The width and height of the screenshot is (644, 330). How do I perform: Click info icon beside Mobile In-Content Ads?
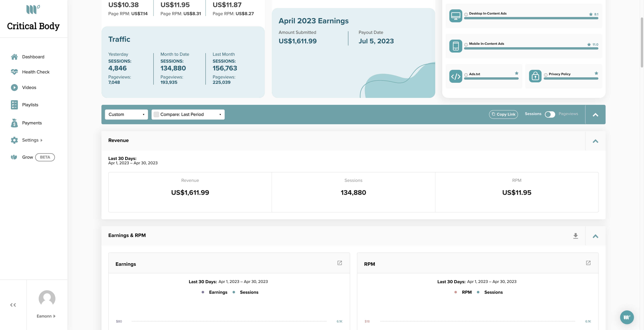coord(466,45)
